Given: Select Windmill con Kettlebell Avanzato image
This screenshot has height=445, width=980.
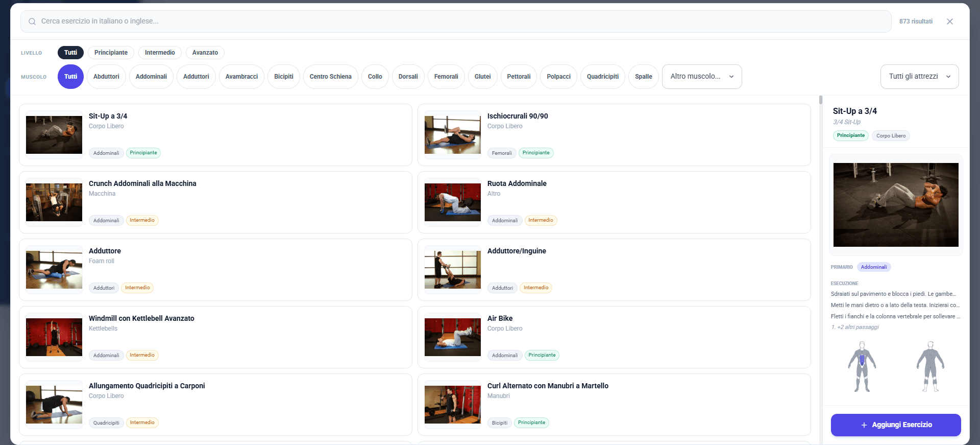Looking at the screenshot, I should pyautogui.click(x=54, y=337).
